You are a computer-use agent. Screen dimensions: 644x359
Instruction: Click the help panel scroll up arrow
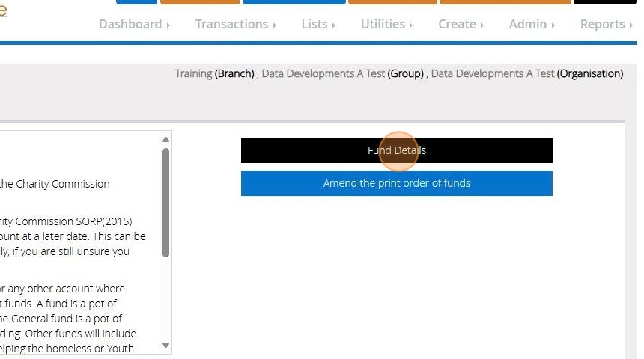coord(165,140)
